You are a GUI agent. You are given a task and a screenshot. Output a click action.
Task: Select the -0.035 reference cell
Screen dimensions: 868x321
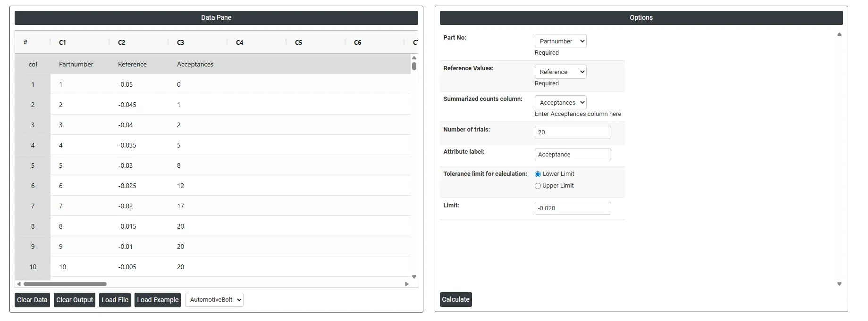pos(138,145)
